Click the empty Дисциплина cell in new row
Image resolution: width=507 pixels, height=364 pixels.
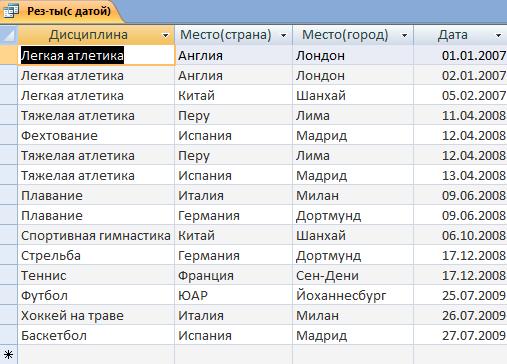click(x=96, y=355)
